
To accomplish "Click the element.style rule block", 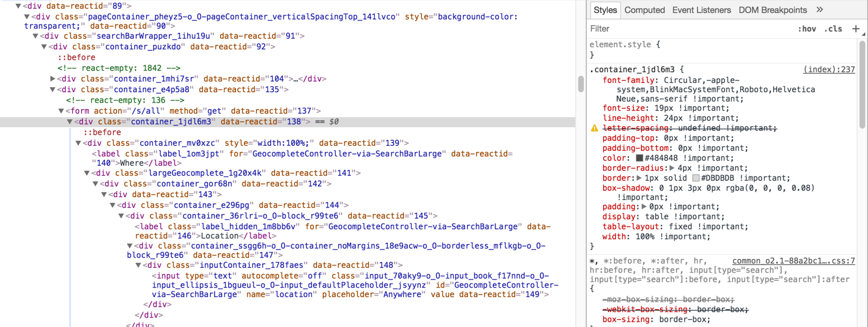I will tap(625, 49).
